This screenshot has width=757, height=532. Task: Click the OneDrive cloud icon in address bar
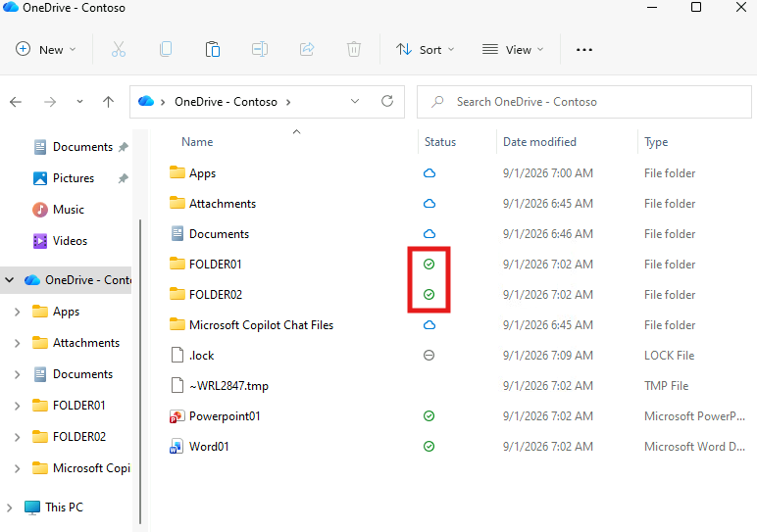[x=146, y=101]
